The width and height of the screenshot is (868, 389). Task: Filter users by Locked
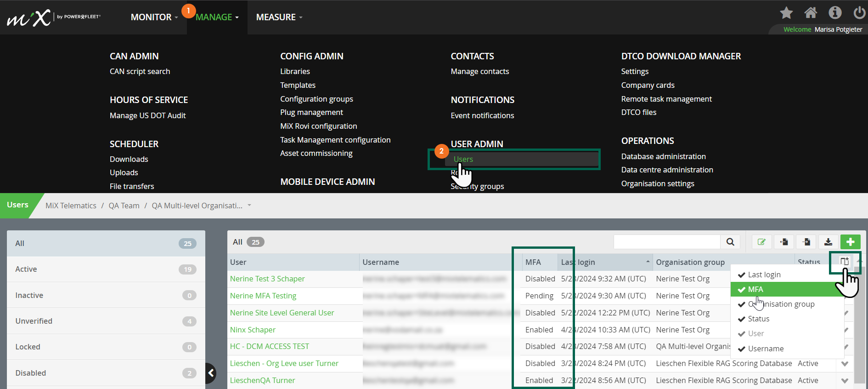(x=106, y=347)
